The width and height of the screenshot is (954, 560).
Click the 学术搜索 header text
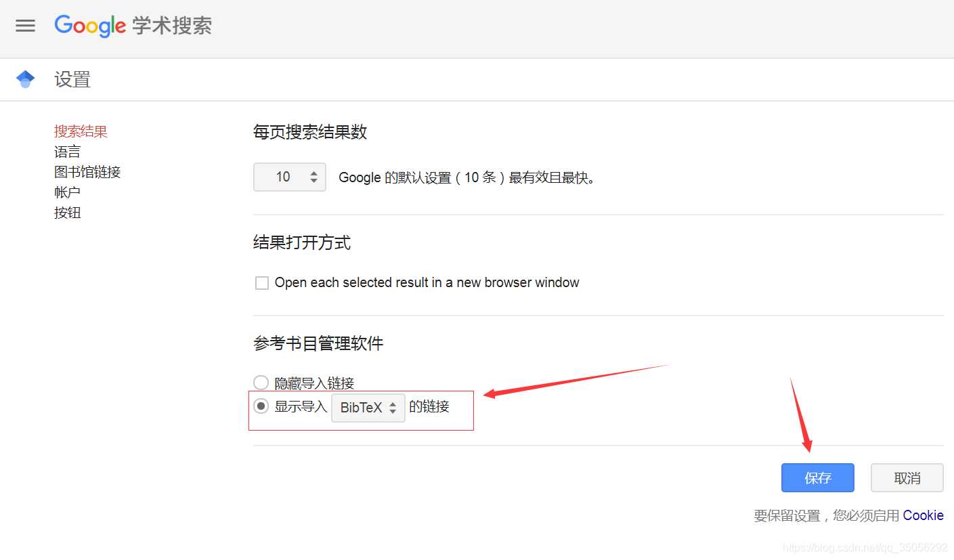tap(172, 26)
